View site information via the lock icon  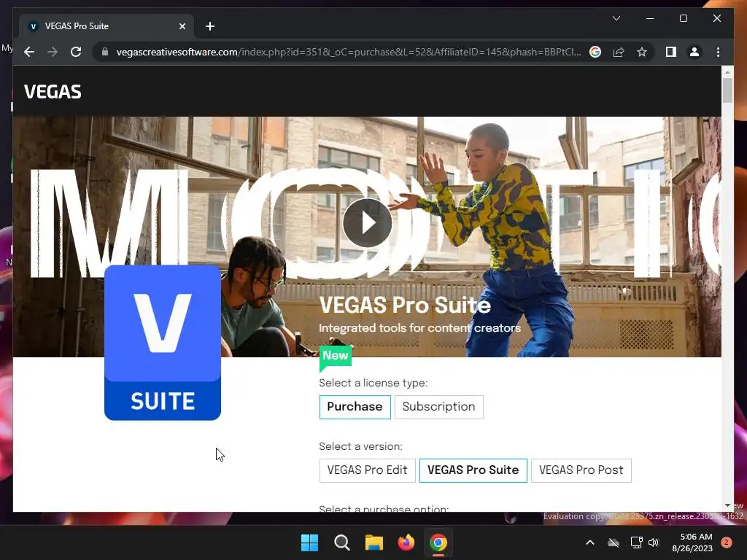[105, 52]
